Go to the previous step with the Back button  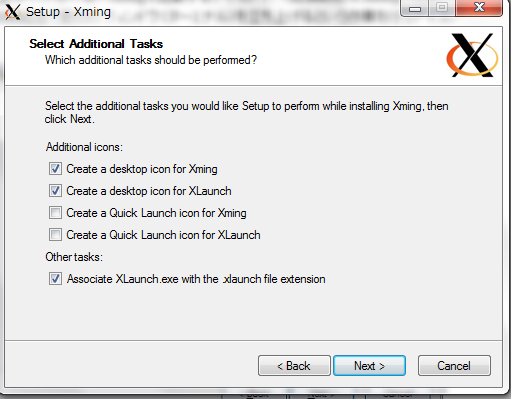point(294,366)
